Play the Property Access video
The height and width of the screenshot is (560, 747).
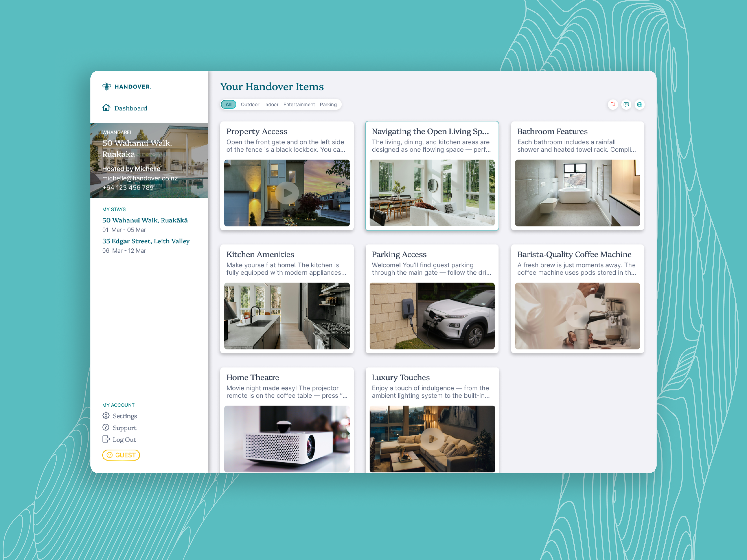coord(287,193)
